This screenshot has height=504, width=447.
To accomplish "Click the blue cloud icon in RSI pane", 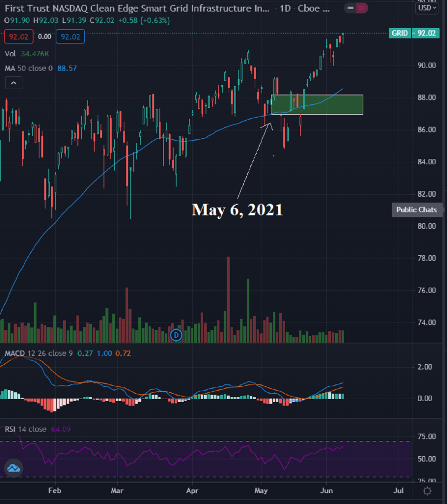I will (14, 468).
